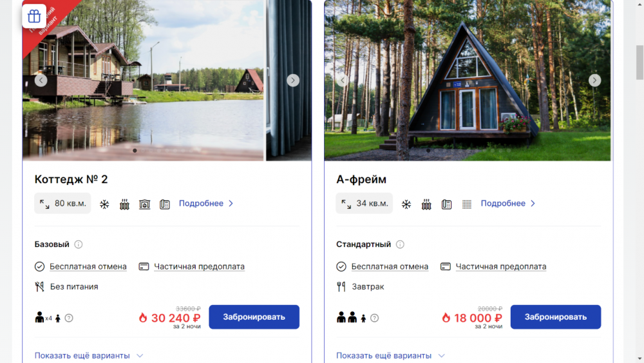The height and width of the screenshot is (363, 644).
Task: Click the gift box icon badge
Action: 34,16
